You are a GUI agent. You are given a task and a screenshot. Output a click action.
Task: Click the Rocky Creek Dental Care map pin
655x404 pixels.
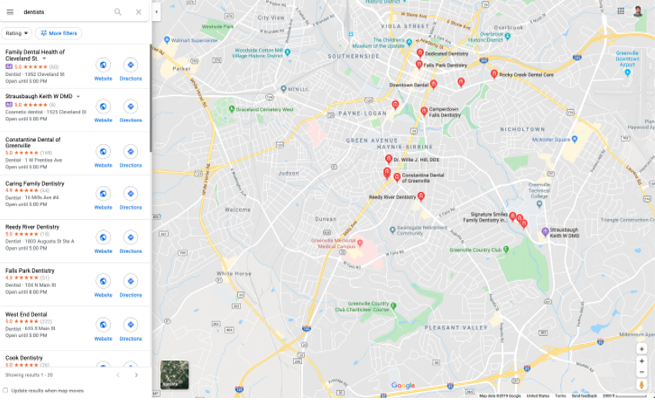click(x=494, y=74)
